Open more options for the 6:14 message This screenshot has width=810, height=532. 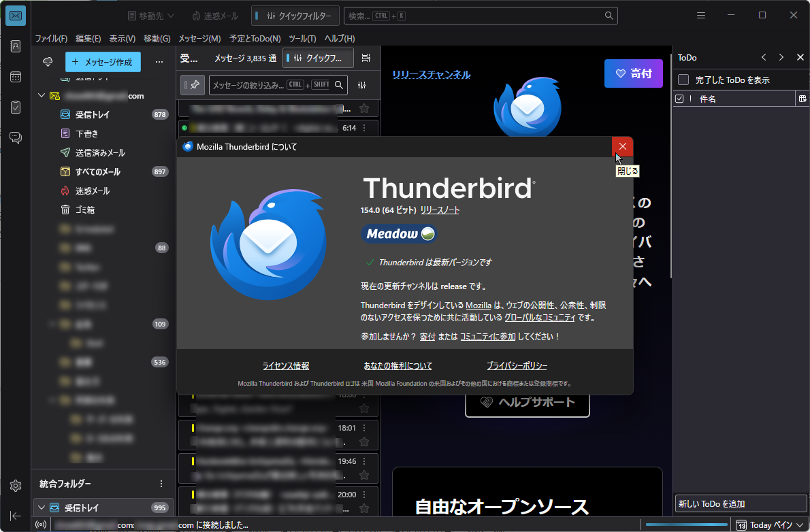tap(364, 128)
